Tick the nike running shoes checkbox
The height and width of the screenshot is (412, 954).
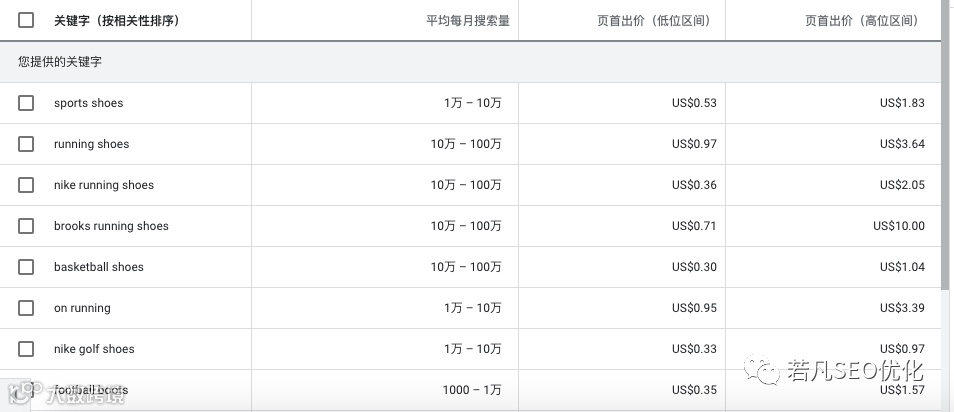[26, 185]
